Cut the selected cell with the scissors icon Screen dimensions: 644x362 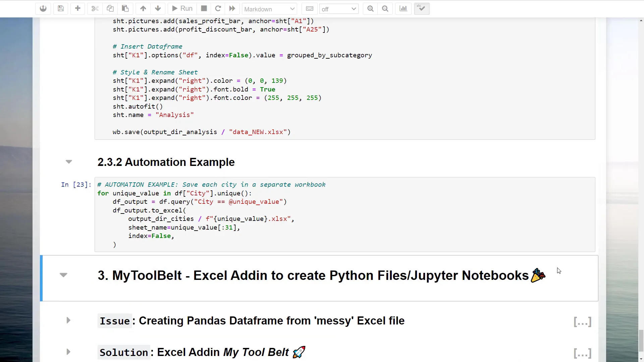(95, 9)
